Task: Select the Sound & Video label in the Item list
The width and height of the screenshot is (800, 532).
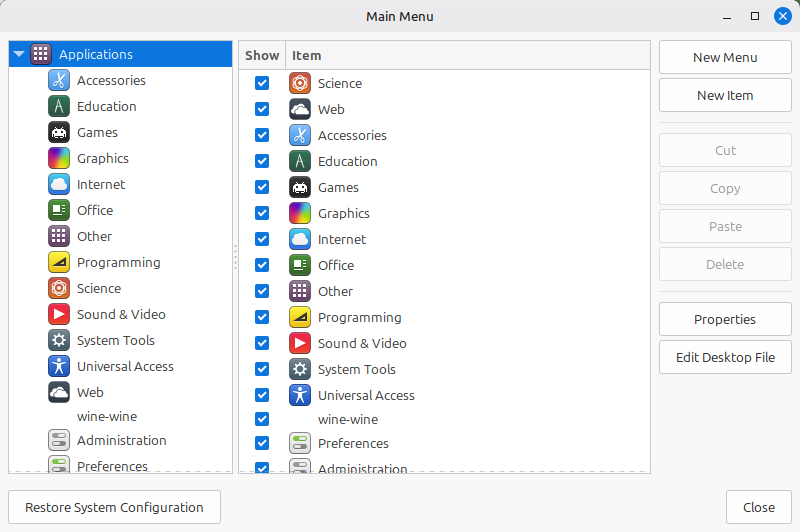Action: 362,343
